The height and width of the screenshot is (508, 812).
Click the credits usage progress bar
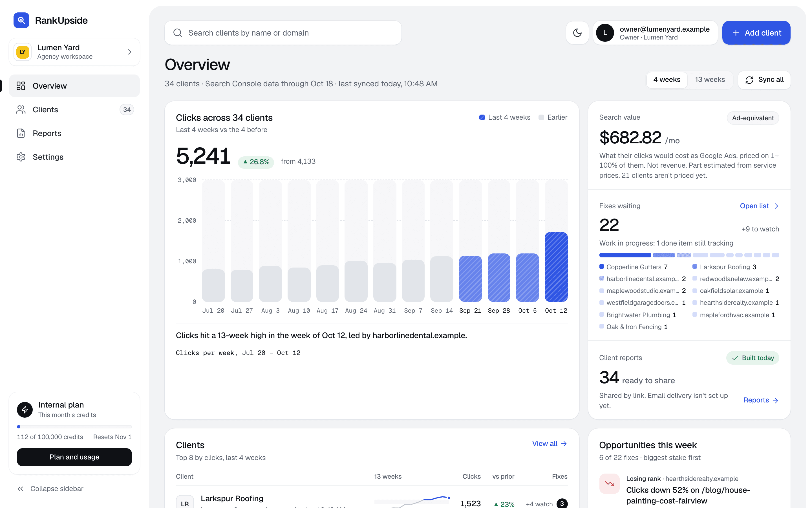pyautogui.click(x=74, y=427)
